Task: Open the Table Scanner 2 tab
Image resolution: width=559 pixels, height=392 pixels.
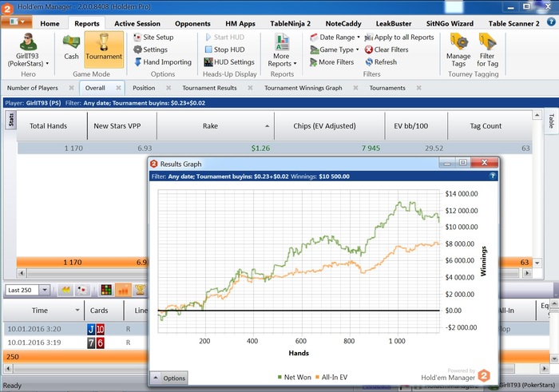Action: (513, 23)
